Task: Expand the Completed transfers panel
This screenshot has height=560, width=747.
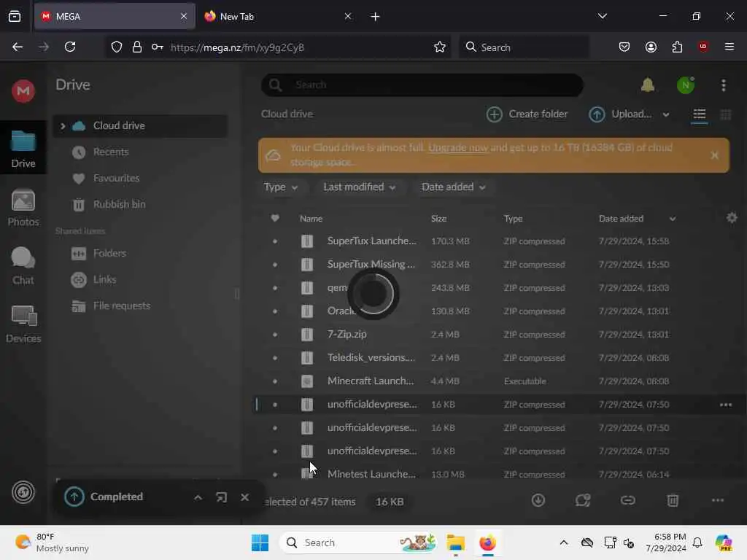Action: 198,497
